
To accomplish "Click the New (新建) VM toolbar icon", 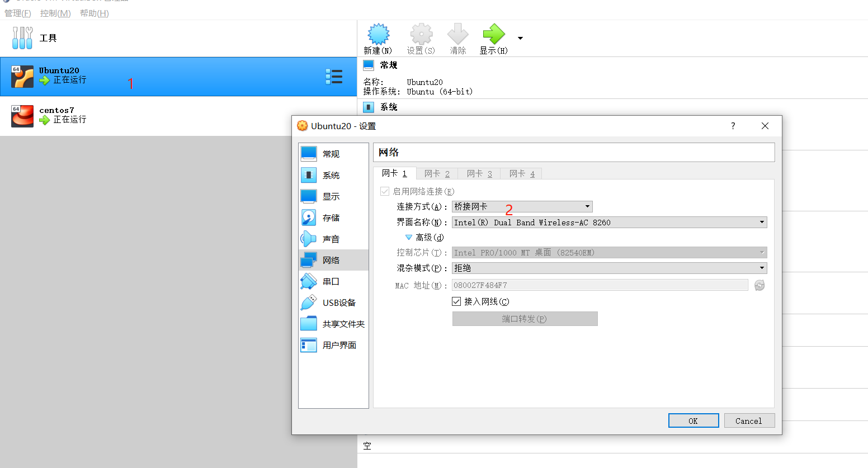I will (378, 34).
